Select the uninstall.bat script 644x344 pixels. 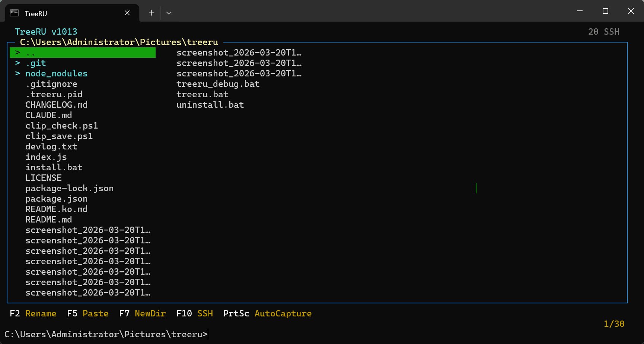[x=210, y=105]
